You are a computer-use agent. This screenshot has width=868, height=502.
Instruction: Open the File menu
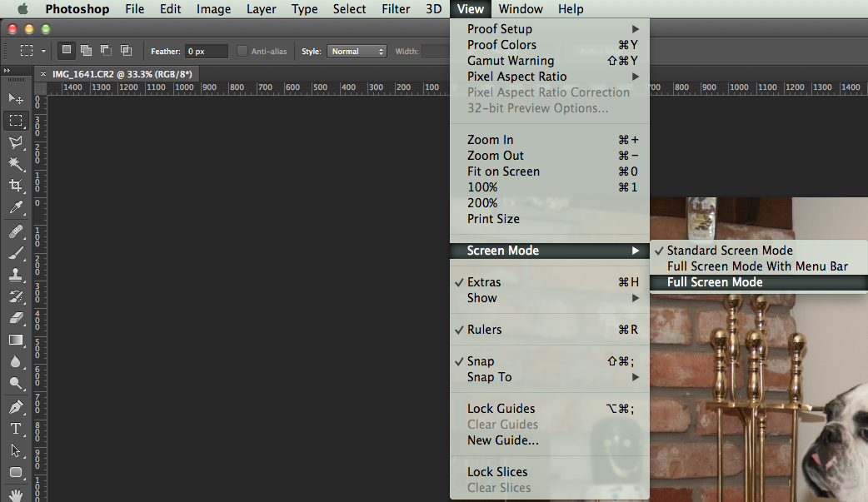click(134, 9)
